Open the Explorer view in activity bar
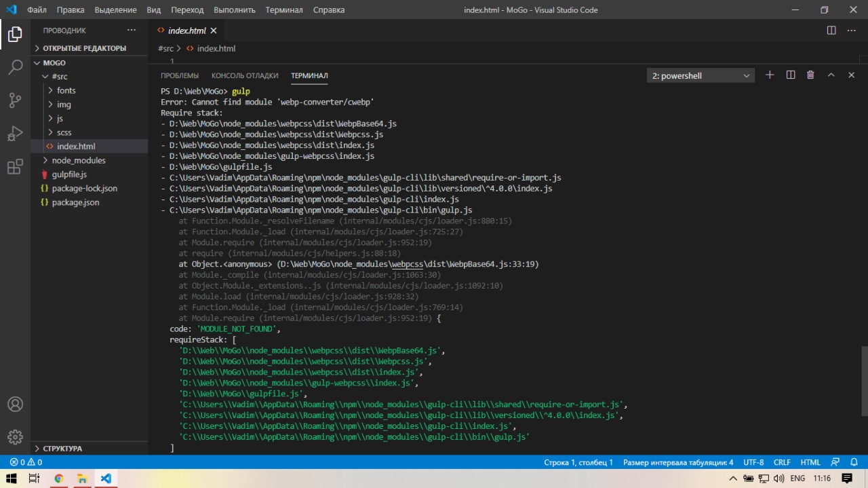Viewport: 868px width, 488px height. tap(15, 33)
